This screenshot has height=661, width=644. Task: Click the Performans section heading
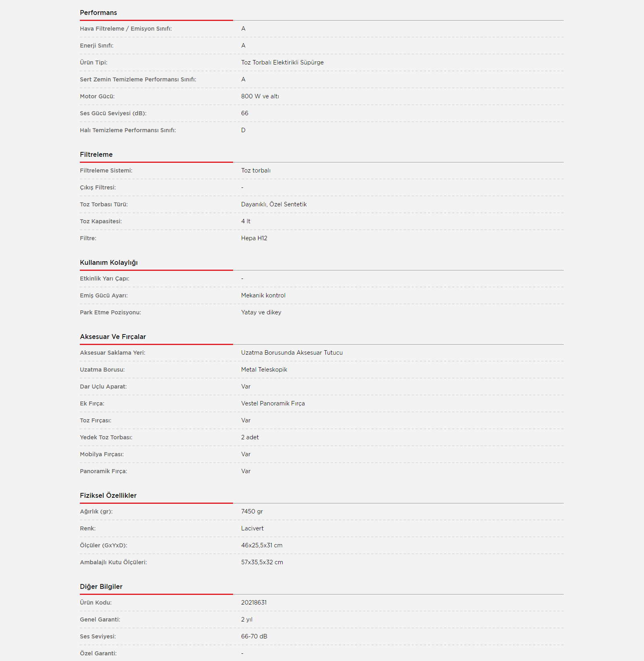click(98, 12)
